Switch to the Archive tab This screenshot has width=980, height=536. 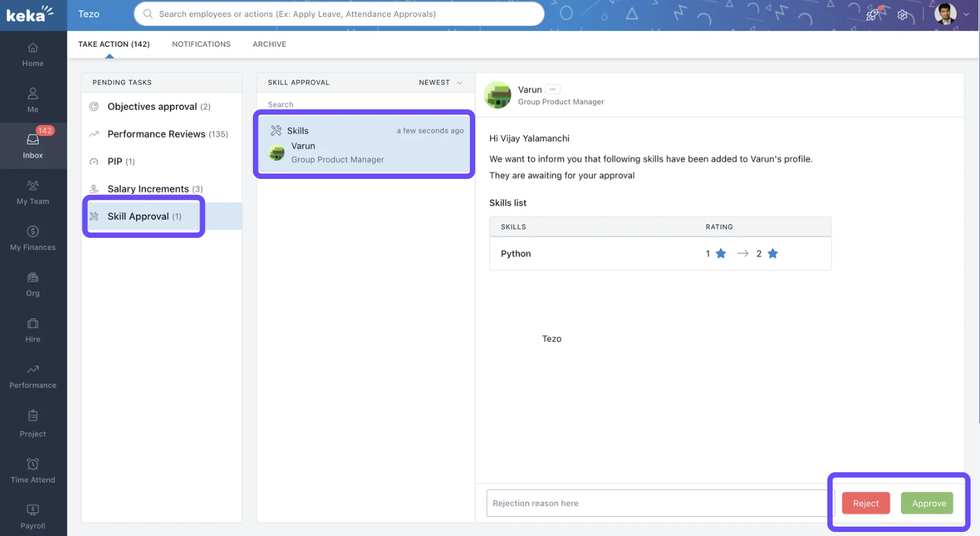click(269, 44)
